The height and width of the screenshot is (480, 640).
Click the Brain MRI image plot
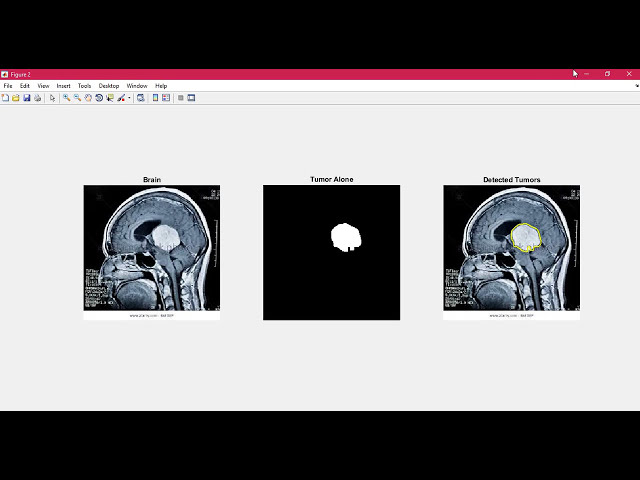[x=152, y=252]
